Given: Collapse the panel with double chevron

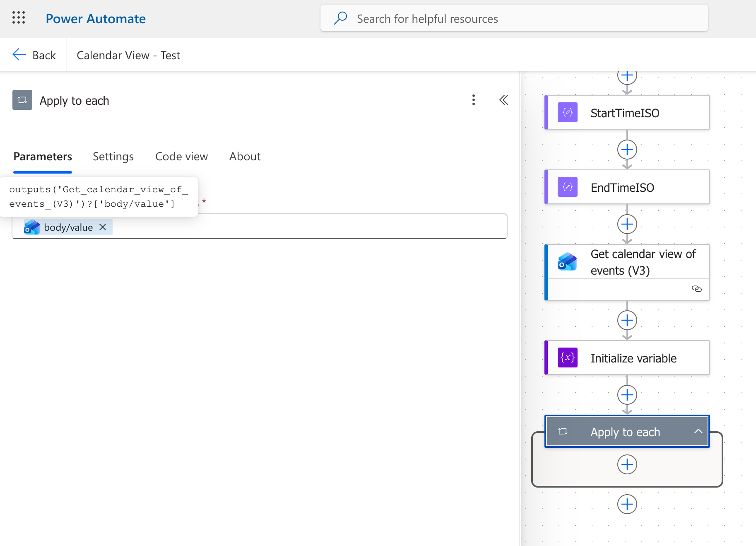Looking at the screenshot, I should click(503, 100).
